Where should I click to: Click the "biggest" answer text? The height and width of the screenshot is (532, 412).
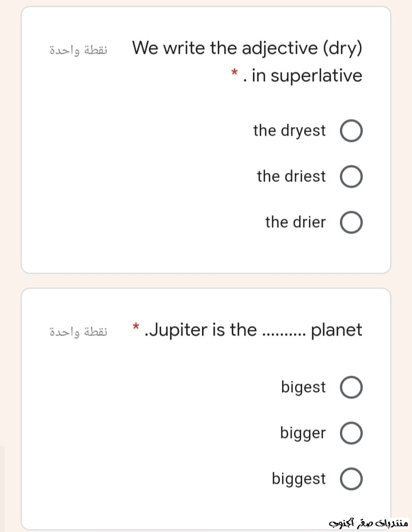(x=299, y=479)
